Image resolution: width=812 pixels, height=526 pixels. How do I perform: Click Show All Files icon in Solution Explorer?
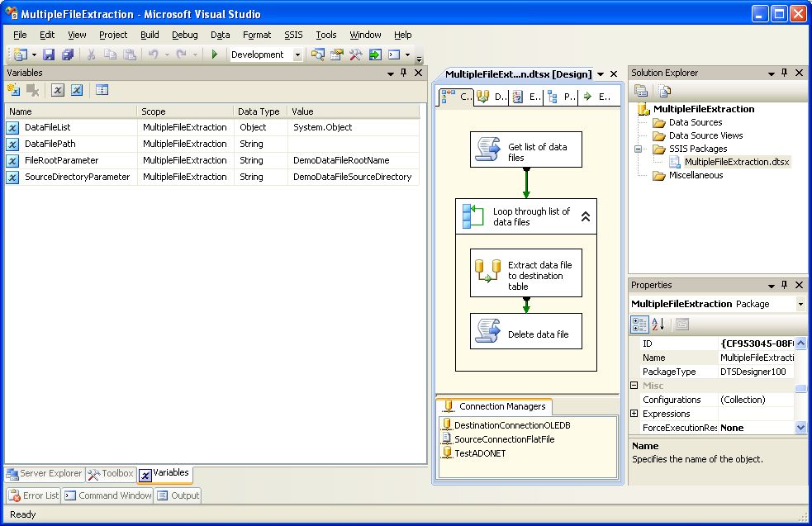(665, 91)
